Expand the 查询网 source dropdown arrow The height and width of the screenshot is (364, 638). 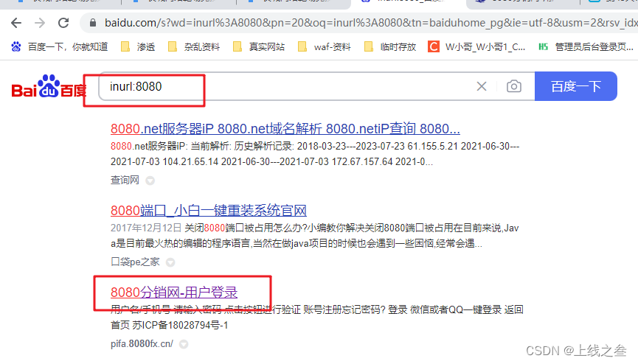pyautogui.click(x=150, y=181)
